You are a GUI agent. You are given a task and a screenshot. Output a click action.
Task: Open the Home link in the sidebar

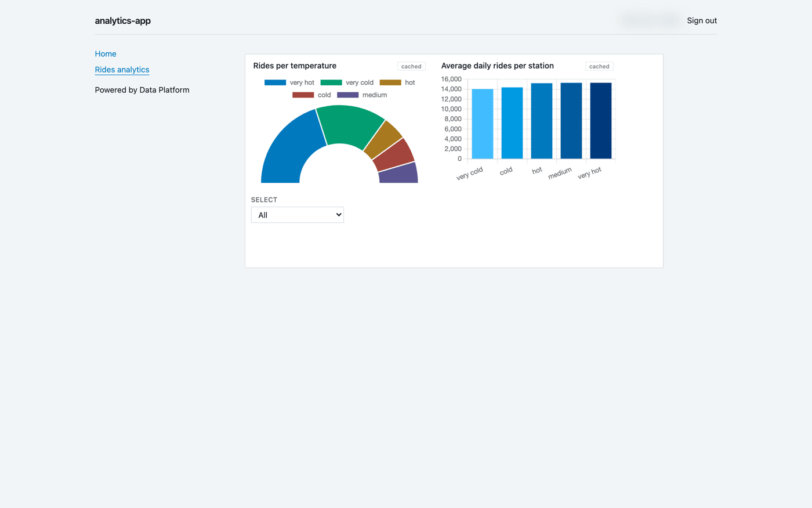pos(106,54)
